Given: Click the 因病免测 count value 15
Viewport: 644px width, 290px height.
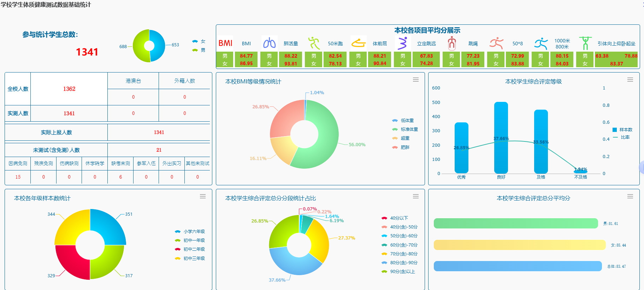Looking at the screenshot, I should (18, 177).
